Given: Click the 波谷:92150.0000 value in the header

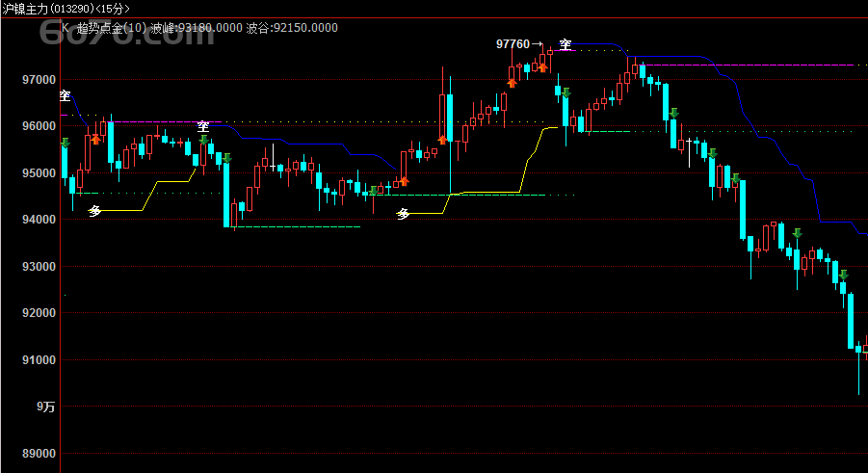Looking at the screenshot, I should click(x=292, y=28).
